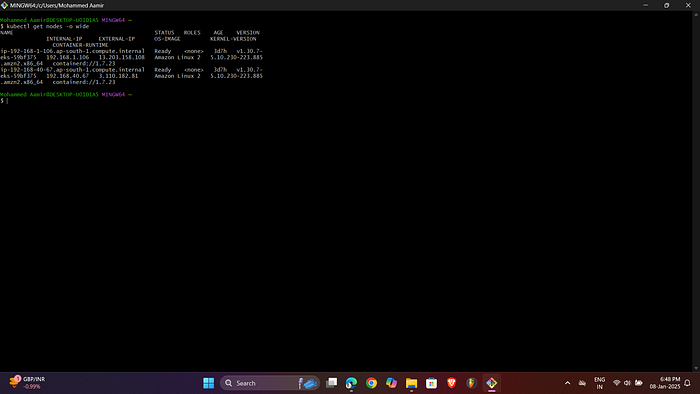
Task: Open the clock showing 6:48 PM
Action: click(x=665, y=383)
